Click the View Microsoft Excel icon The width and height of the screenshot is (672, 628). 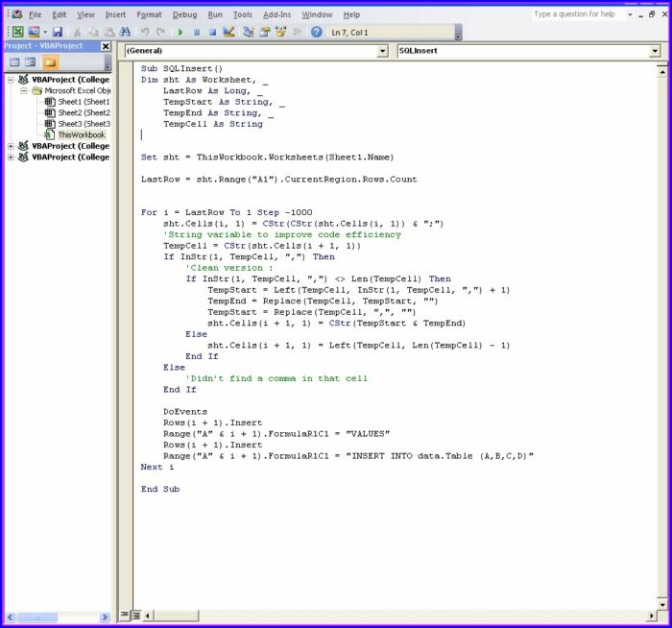pos(17,32)
